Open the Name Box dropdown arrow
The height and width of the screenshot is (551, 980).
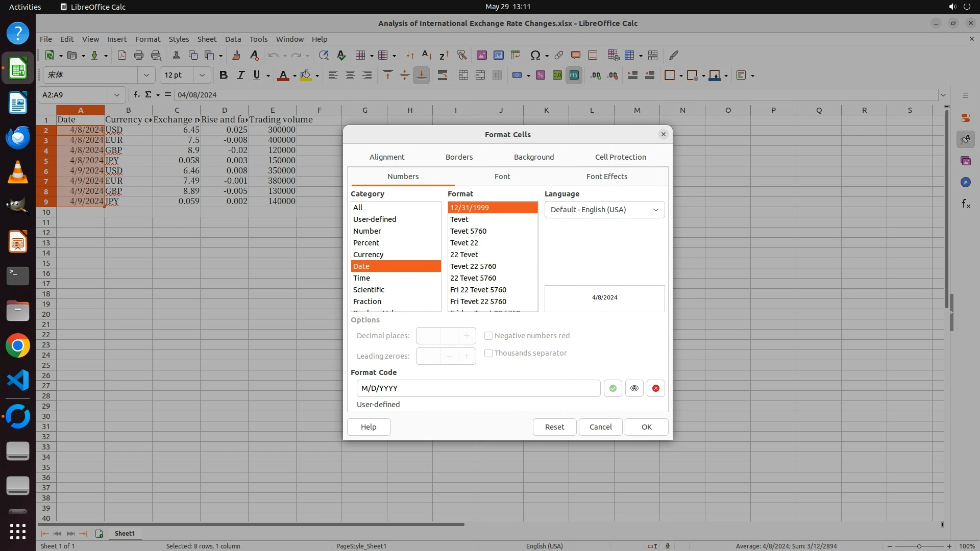[x=117, y=95]
